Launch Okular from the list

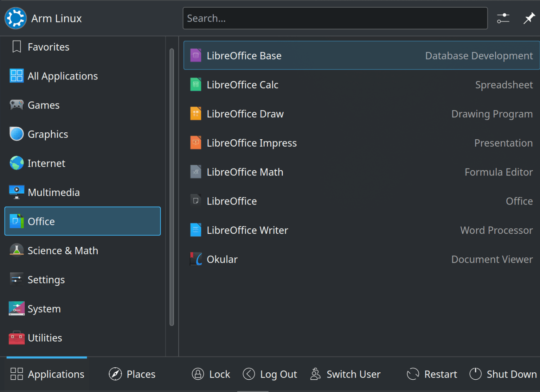[361, 259]
